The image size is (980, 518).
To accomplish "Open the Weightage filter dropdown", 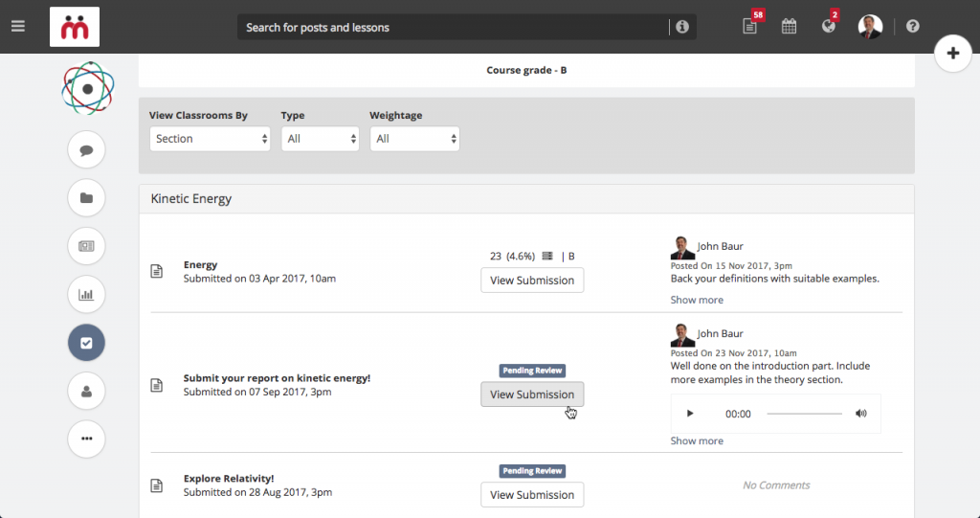I will (415, 139).
